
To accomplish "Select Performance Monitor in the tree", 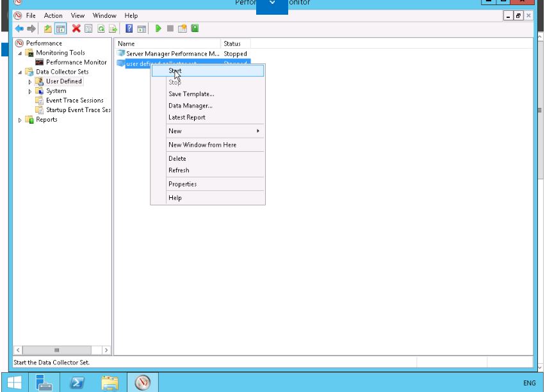I will [76, 62].
